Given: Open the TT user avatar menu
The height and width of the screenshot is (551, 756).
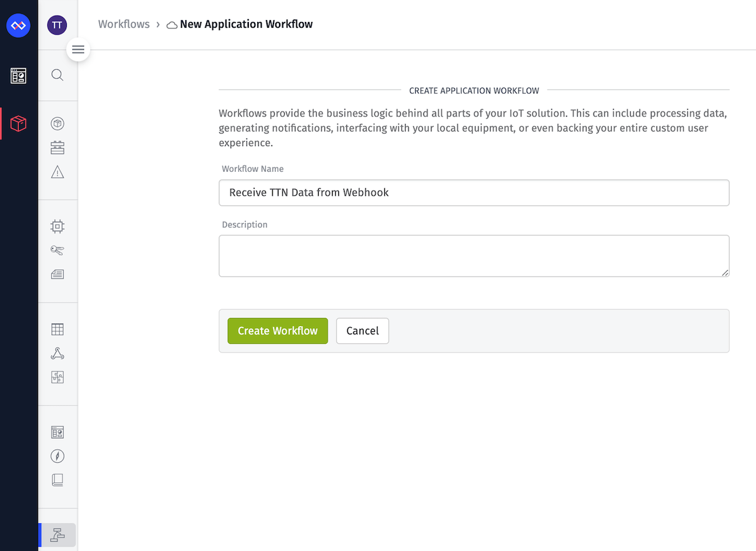Looking at the screenshot, I should pos(57,25).
